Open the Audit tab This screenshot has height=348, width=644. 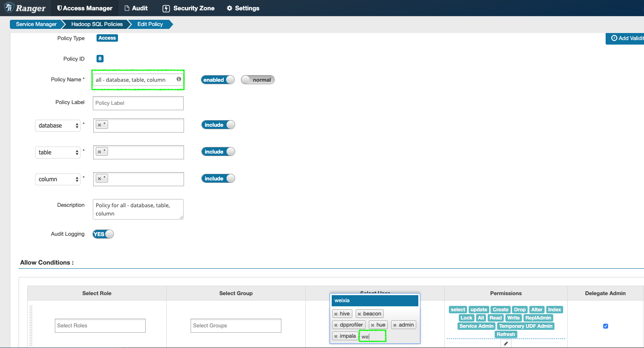136,8
